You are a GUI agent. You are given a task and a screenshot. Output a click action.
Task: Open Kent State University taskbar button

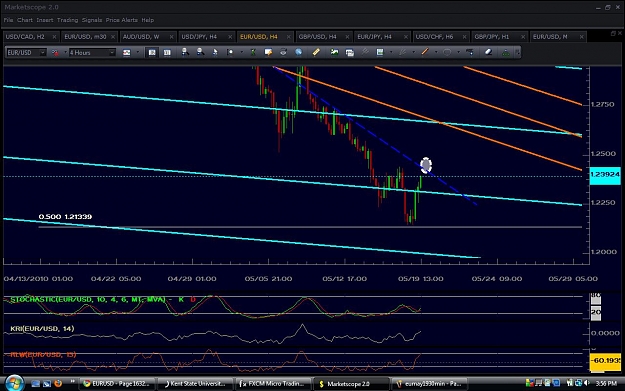click(x=195, y=384)
